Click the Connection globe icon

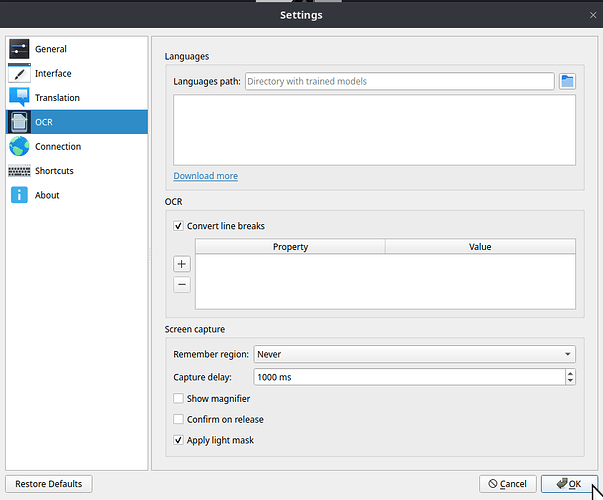(19, 146)
